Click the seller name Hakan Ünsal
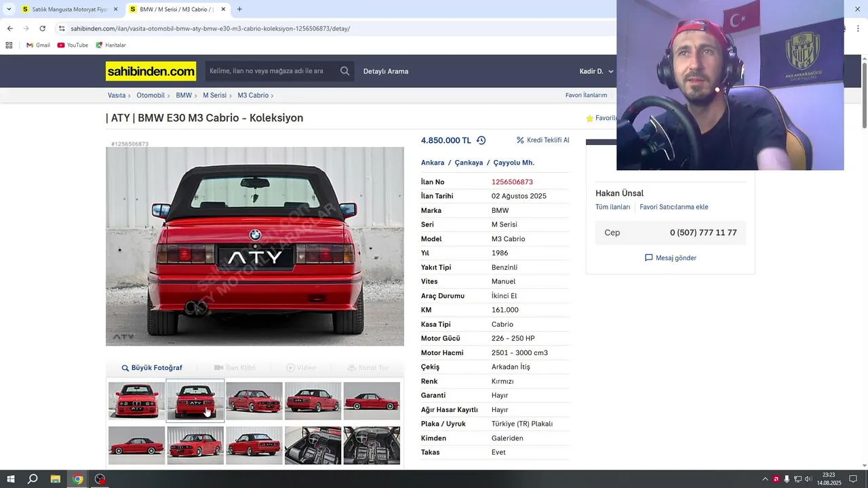This screenshot has width=868, height=488. [619, 193]
